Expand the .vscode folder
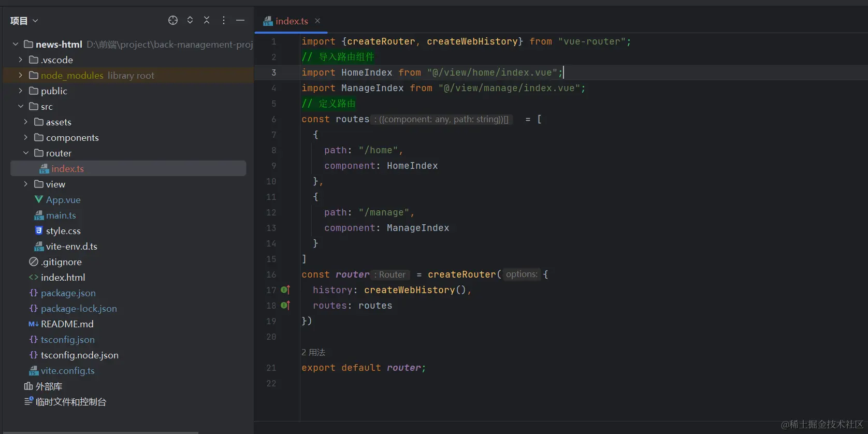The image size is (868, 434). 21,60
